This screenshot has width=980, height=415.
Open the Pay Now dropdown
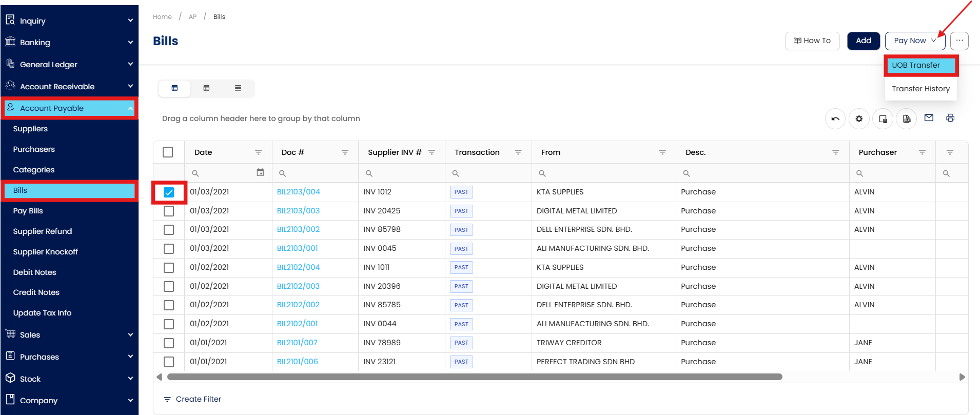[914, 41]
